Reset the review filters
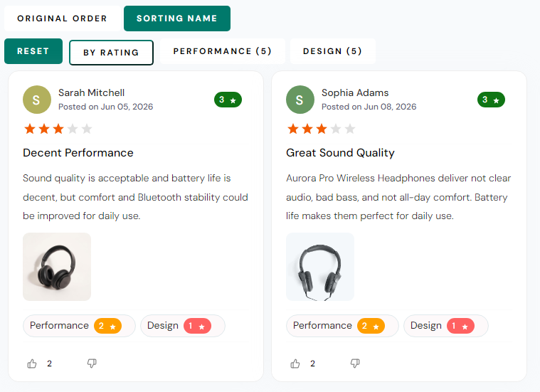The height and width of the screenshot is (392, 540). [x=33, y=51]
